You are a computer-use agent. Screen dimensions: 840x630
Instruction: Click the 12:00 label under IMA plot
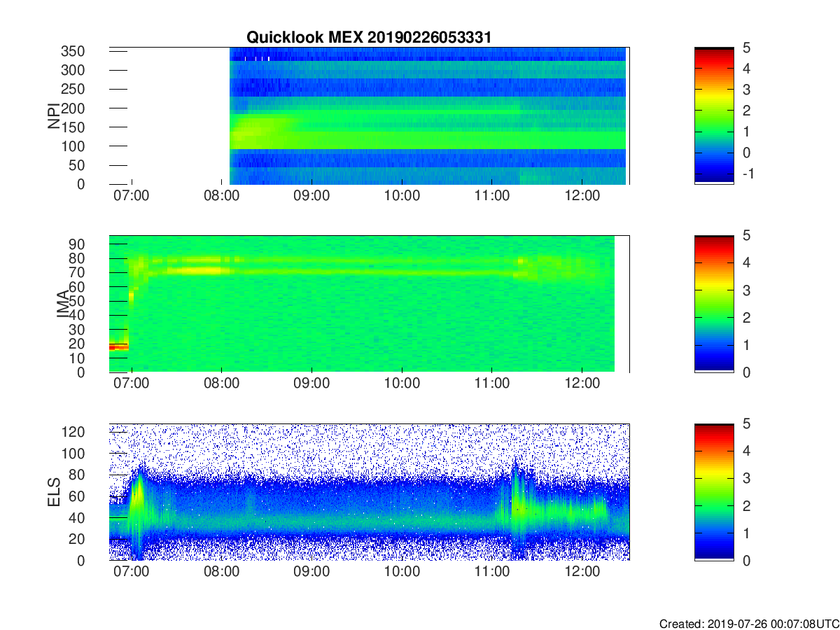582,384
